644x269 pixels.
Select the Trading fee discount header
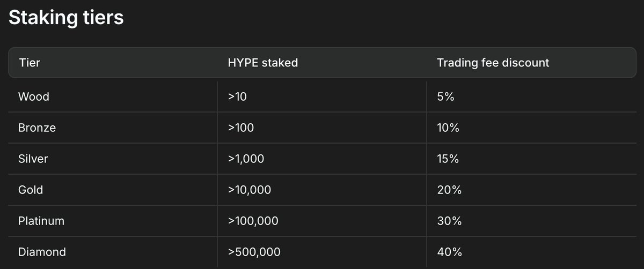pyautogui.click(x=493, y=63)
